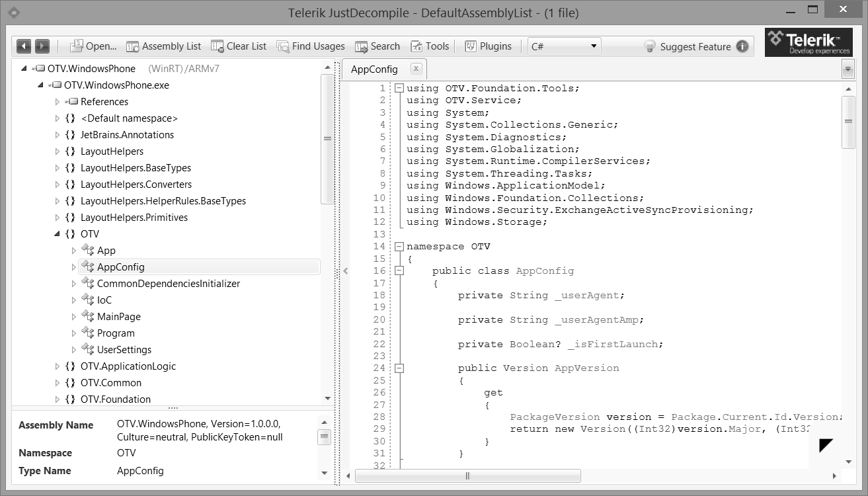
Task: Select LayoutHelpers.HelperRules.BaseTypes namespace
Action: tap(163, 200)
